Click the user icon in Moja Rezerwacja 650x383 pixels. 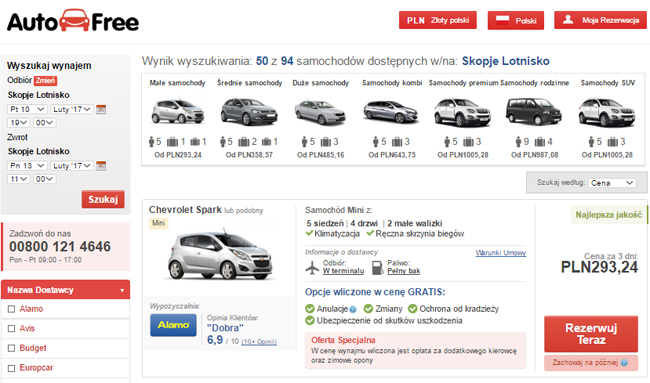(568, 19)
